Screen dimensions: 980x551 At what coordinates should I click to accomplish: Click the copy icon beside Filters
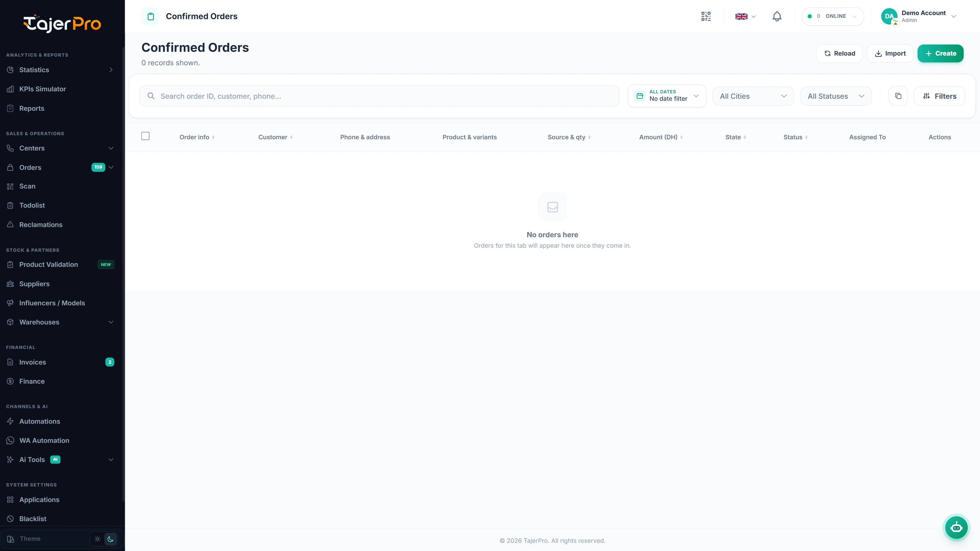tap(898, 96)
